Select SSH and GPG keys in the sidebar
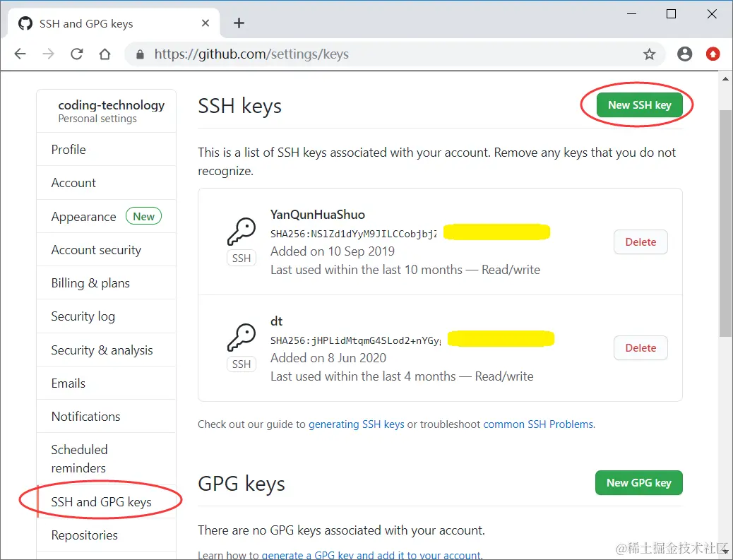The width and height of the screenshot is (733, 560). tap(106, 501)
